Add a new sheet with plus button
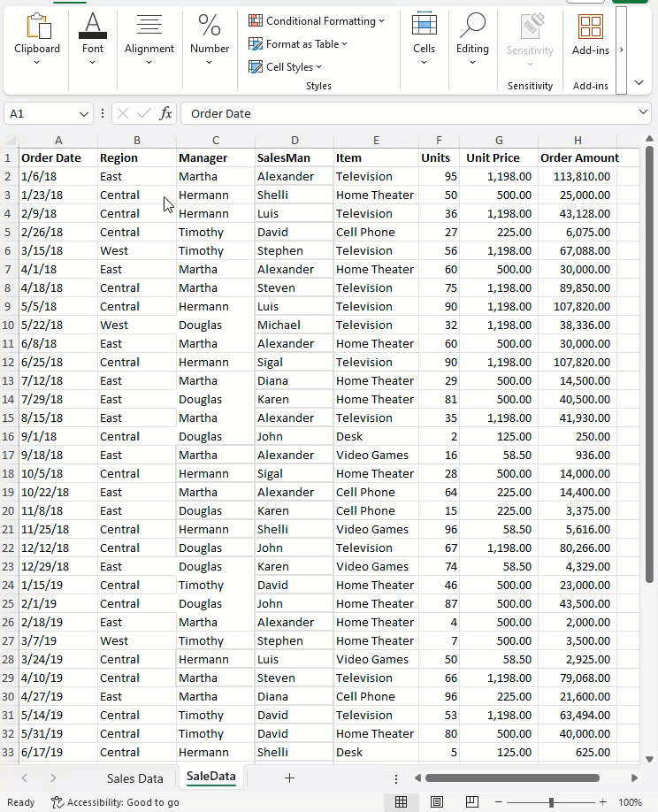658x812 pixels. (289, 778)
